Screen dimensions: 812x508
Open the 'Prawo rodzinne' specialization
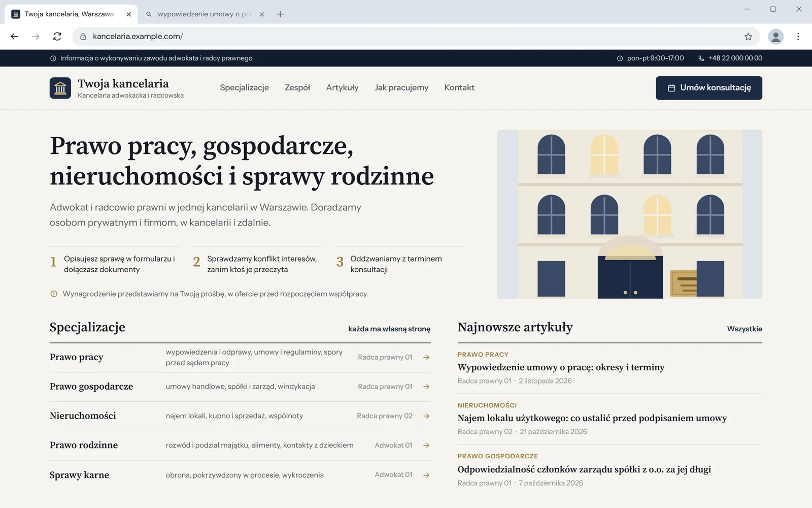84,446
